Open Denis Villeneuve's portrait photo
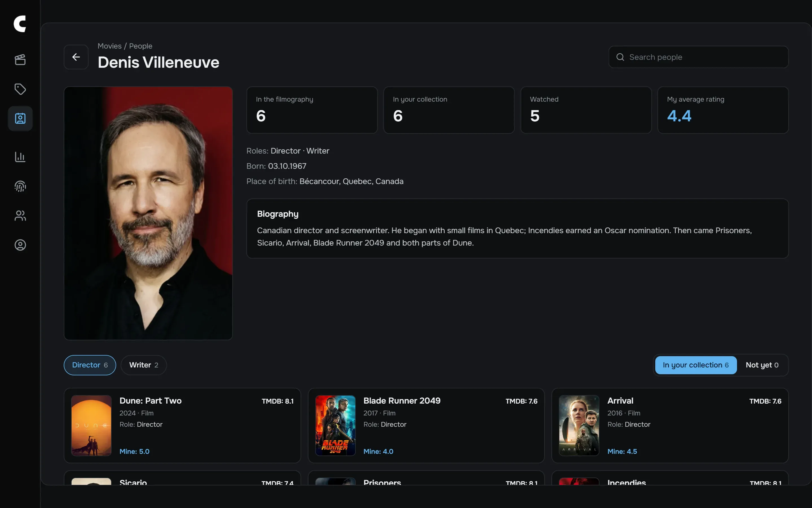 [148, 213]
